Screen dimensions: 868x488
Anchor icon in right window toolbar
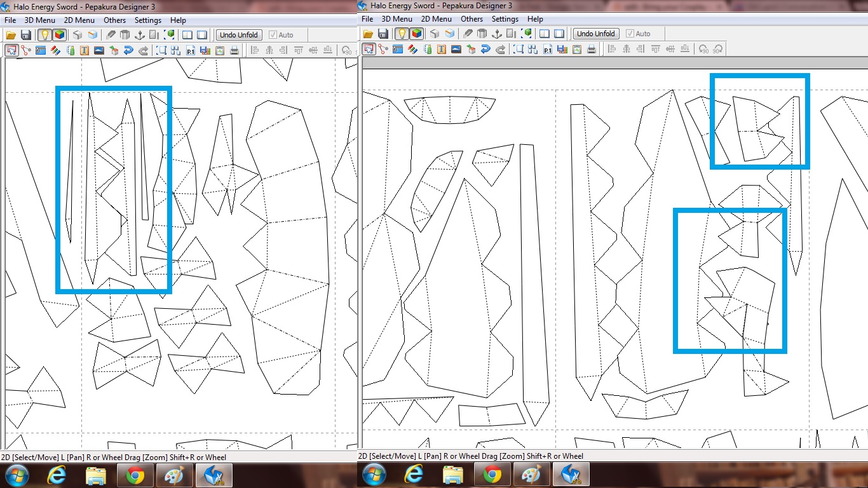pyautogui.click(x=497, y=34)
